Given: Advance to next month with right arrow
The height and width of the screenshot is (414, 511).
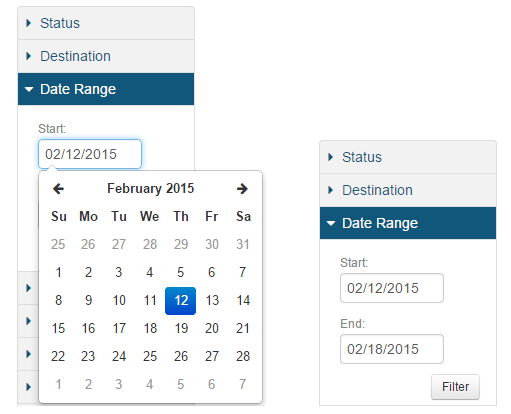Looking at the screenshot, I should pos(242,189).
